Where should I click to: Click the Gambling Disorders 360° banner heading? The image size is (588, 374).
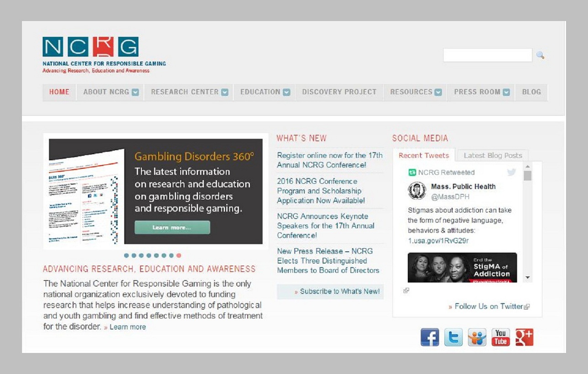(194, 156)
